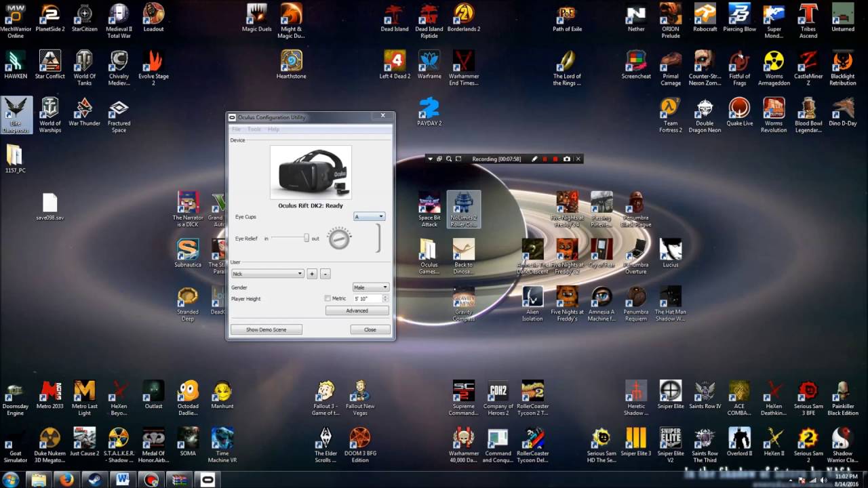Select the Subnautica desktop icon
This screenshot has height=488, width=868.
tap(188, 253)
